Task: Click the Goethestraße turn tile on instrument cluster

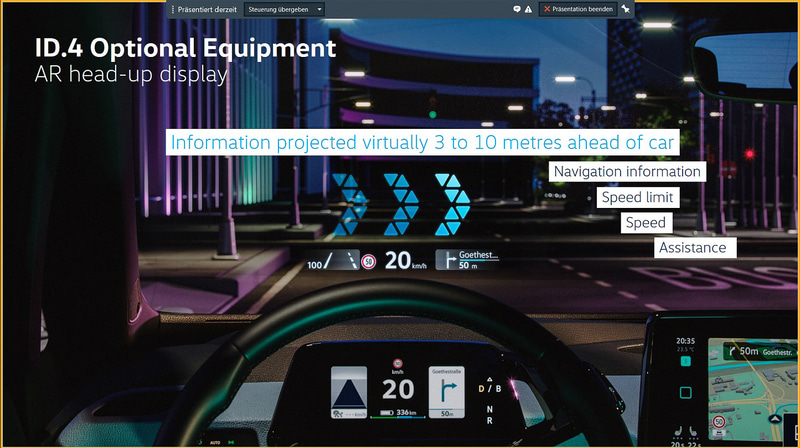Action: pyautogui.click(x=446, y=392)
